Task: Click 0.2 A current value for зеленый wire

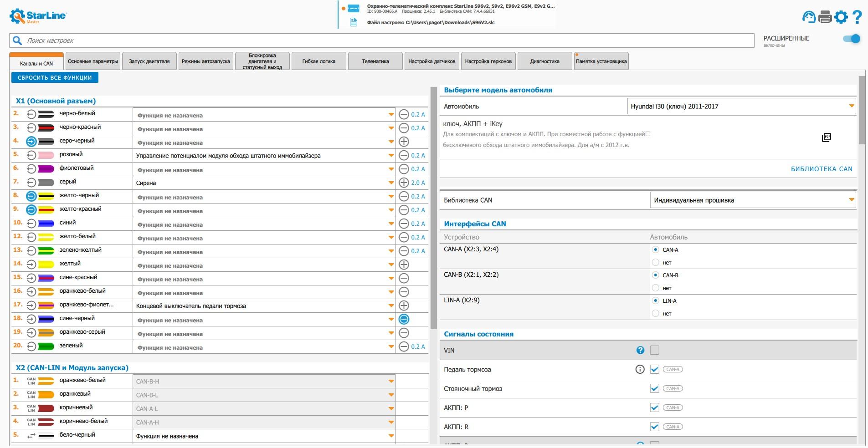Action: (418, 346)
